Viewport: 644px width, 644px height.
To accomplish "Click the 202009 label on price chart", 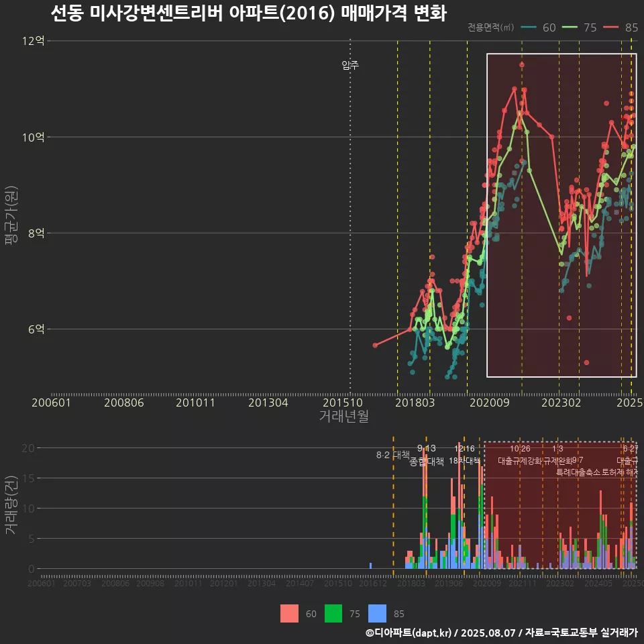I will coord(490,402).
